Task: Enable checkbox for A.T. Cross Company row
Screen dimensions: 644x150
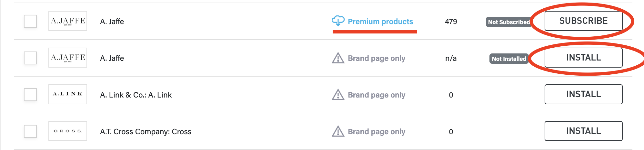Action: tap(30, 131)
